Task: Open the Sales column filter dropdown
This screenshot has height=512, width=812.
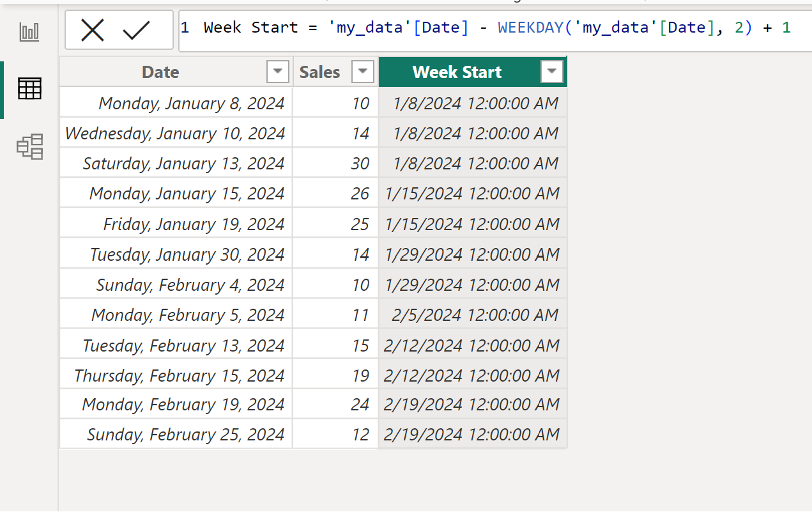Action: [363, 72]
